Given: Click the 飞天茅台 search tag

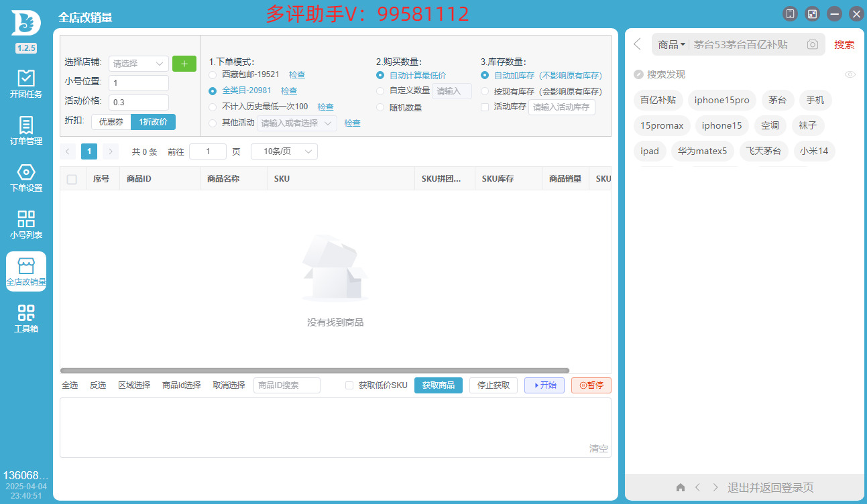Looking at the screenshot, I should (764, 151).
